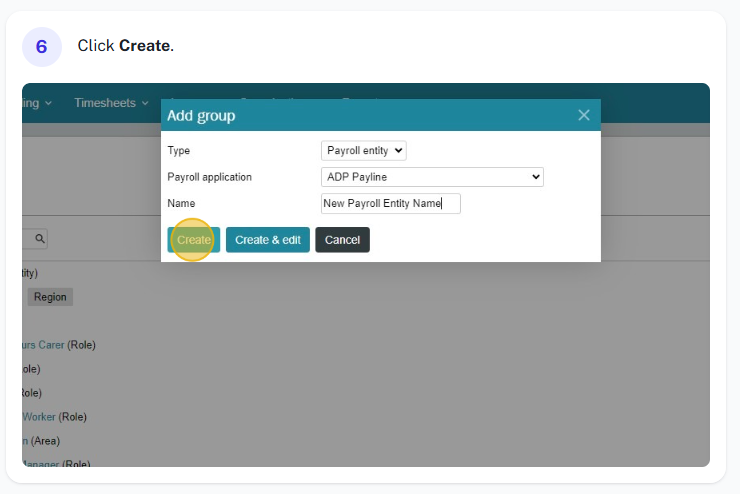The height and width of the screenshot is (494, 740).
Task: Open the 'urs Carer' role link
Action: pyautogui.click(x=43, y=345)
